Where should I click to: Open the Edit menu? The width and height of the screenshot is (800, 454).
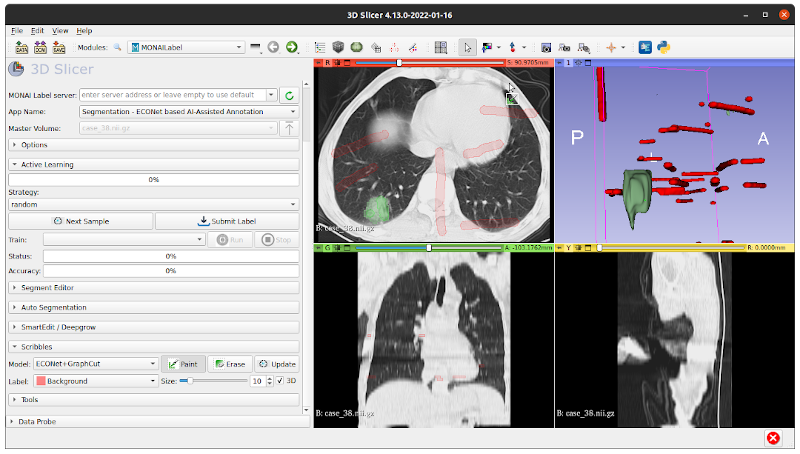[37, 31]
